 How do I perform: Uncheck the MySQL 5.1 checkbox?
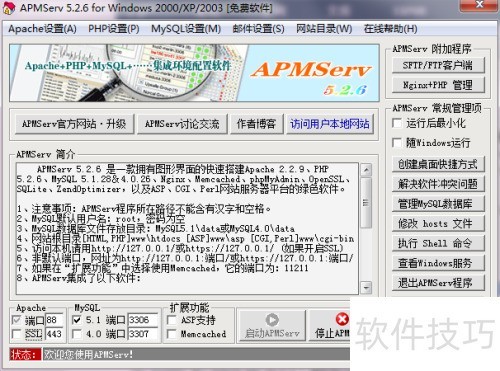[x=77, y=320]
